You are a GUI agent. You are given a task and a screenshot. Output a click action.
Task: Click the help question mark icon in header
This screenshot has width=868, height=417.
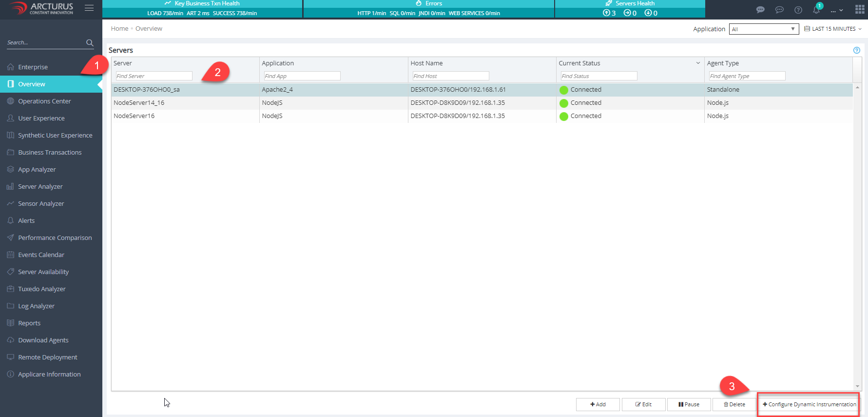point(798,10)
